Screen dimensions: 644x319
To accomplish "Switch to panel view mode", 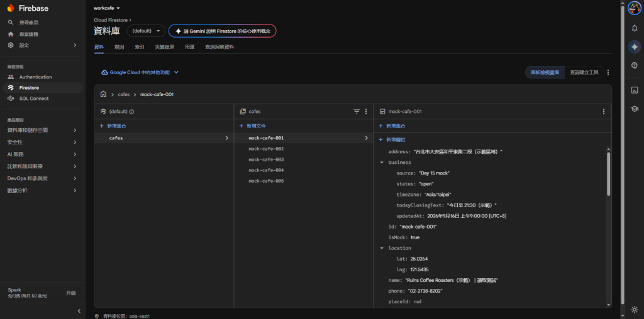I will pos(545,73).
